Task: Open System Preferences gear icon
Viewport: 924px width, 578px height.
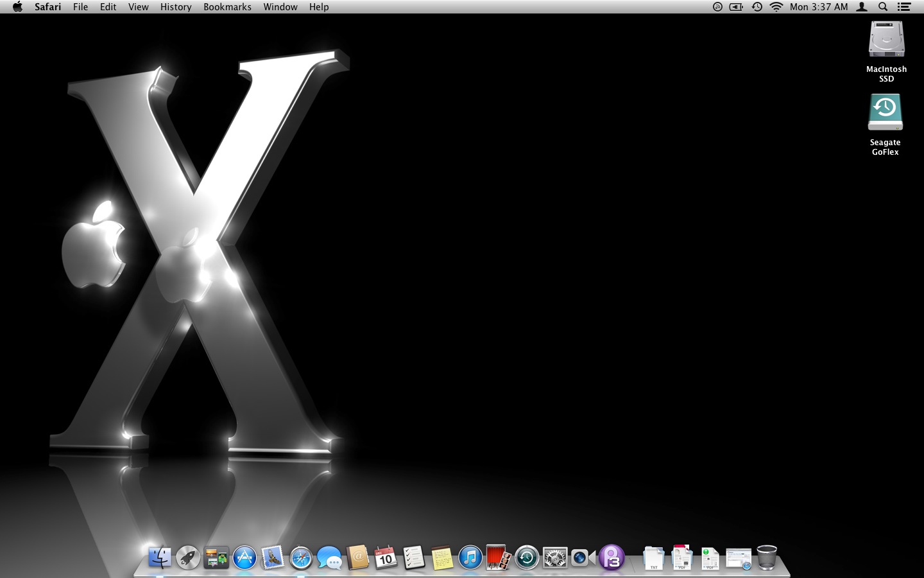Action: [x=555, y=557]
